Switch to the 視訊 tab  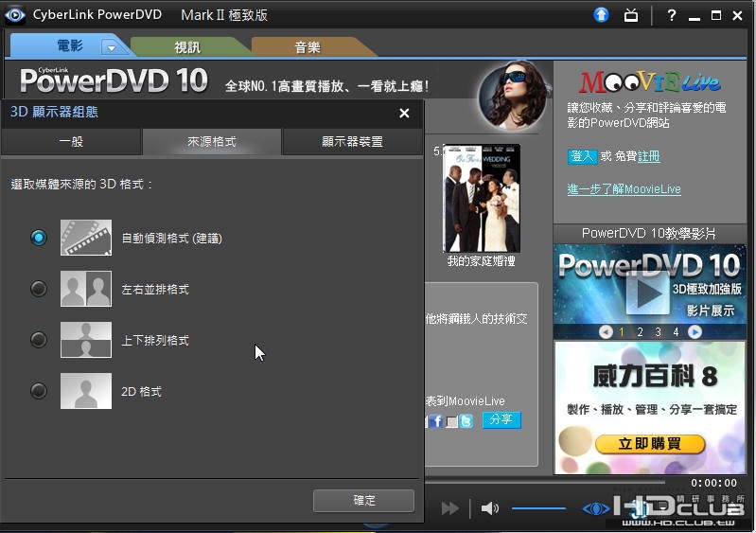[187, 47]
